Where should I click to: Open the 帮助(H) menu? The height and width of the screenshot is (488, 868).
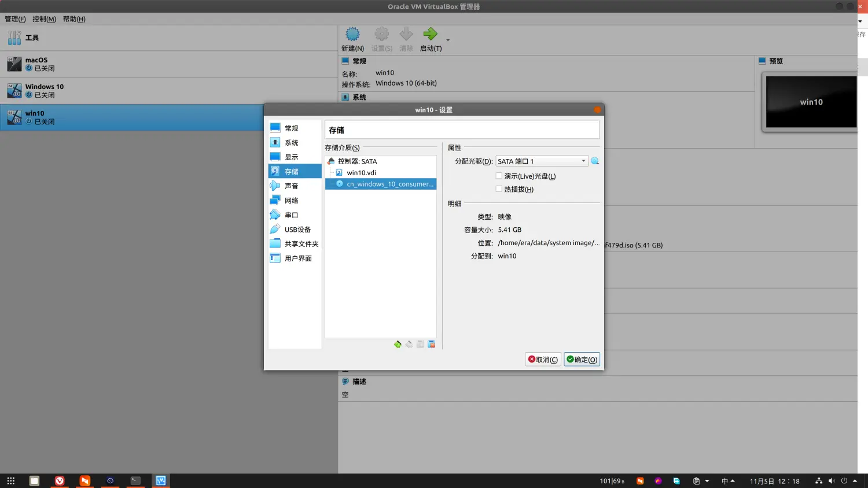point(74,19)
